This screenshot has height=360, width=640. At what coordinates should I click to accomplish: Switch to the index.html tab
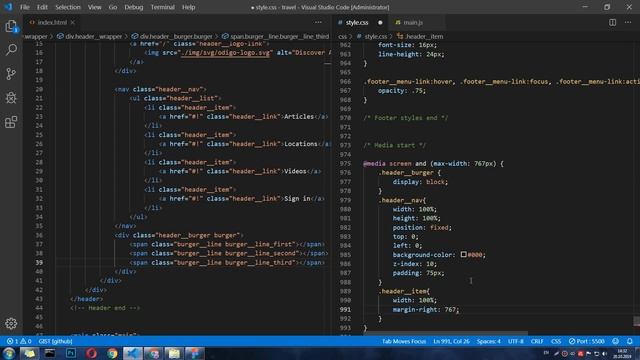(52, 22)
